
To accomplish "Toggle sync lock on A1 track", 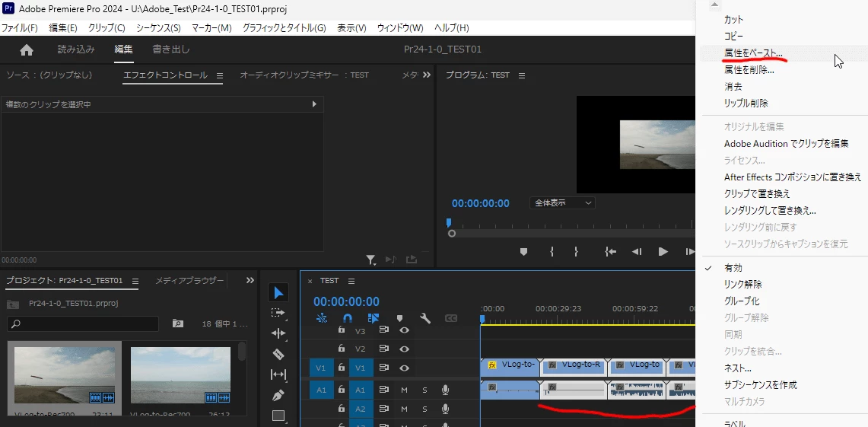I will point(383,390).
